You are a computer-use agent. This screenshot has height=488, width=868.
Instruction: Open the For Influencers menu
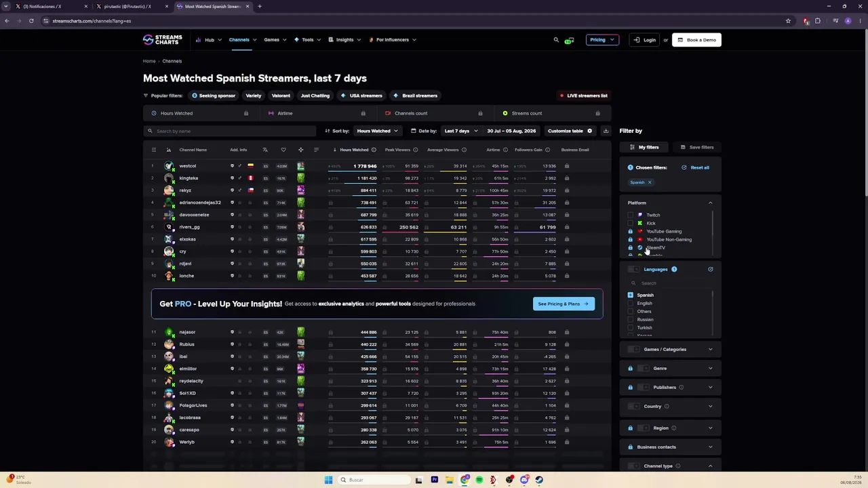[393, 40]
